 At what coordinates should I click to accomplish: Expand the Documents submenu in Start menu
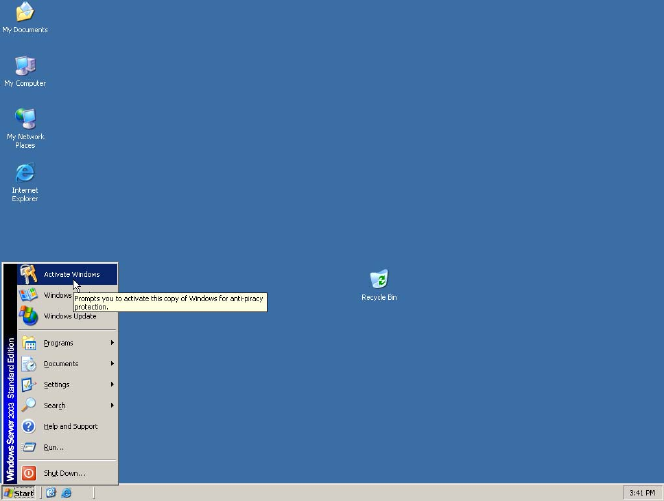click(67, 363)
